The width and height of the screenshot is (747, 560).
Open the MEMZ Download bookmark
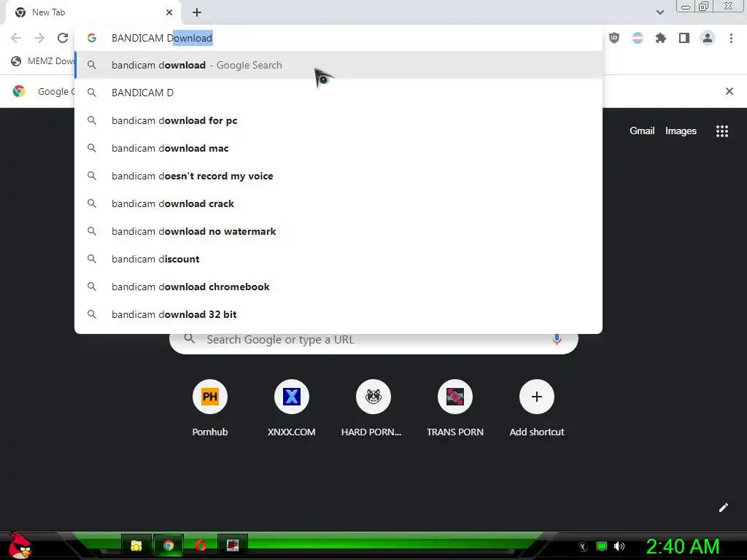tap(43, 61)
